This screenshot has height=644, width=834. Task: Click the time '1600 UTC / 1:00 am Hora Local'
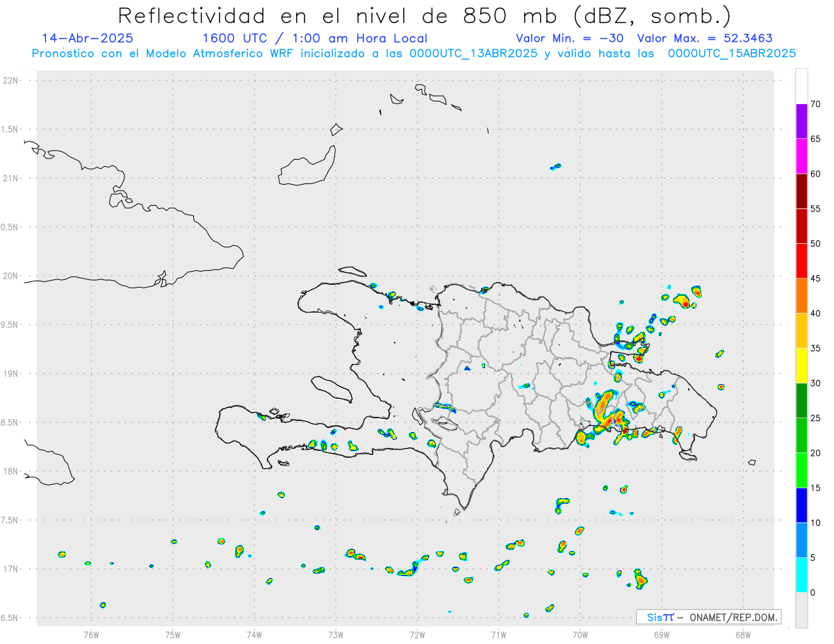pos(315,38)
